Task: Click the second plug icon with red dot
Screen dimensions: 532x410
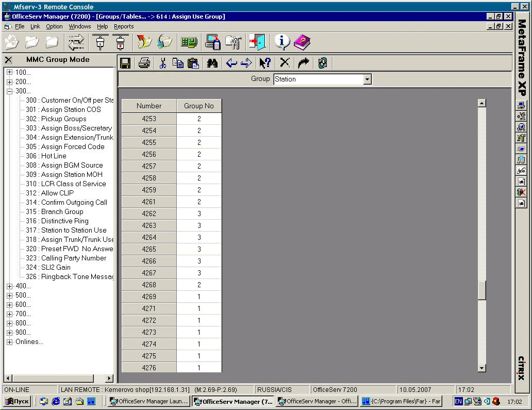Action: pos(120,42)
